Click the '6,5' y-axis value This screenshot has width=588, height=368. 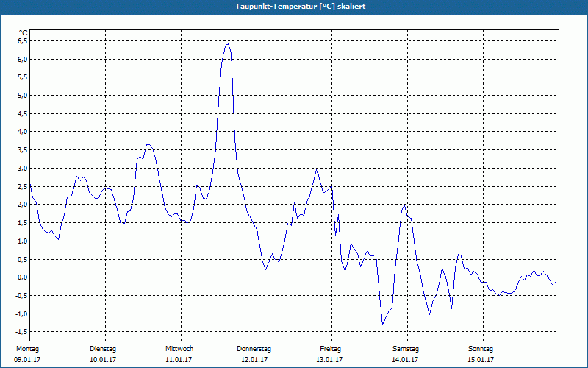click(x=23, y=41)
